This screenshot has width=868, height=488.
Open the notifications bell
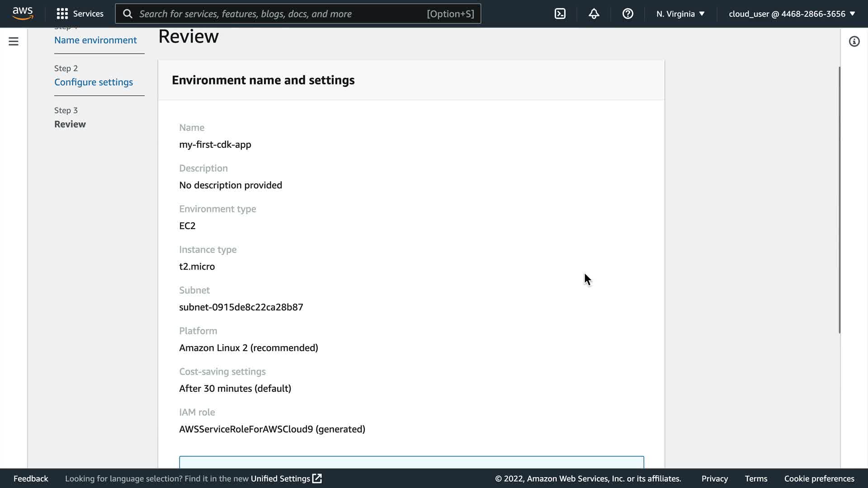(x=594, y=14)
